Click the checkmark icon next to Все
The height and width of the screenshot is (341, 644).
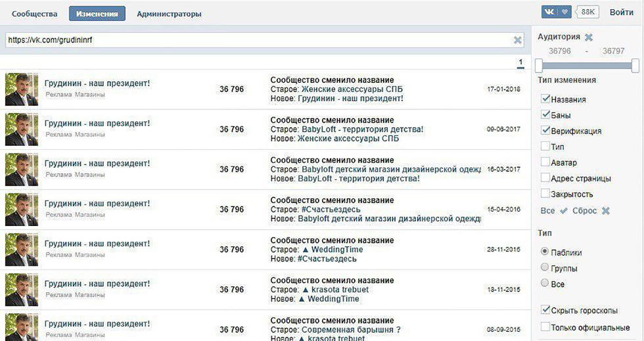(x=563, y=211)
